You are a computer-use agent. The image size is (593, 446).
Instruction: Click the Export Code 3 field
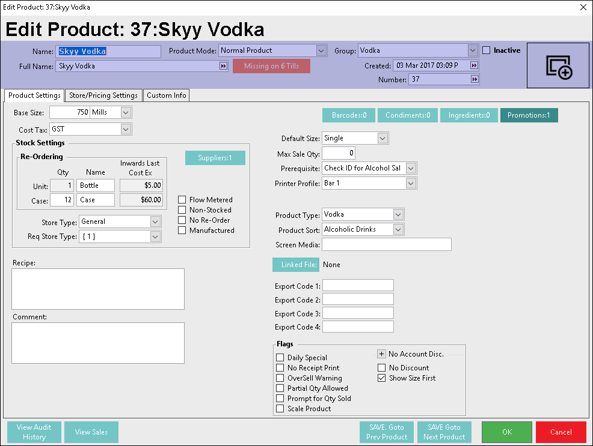358,313
